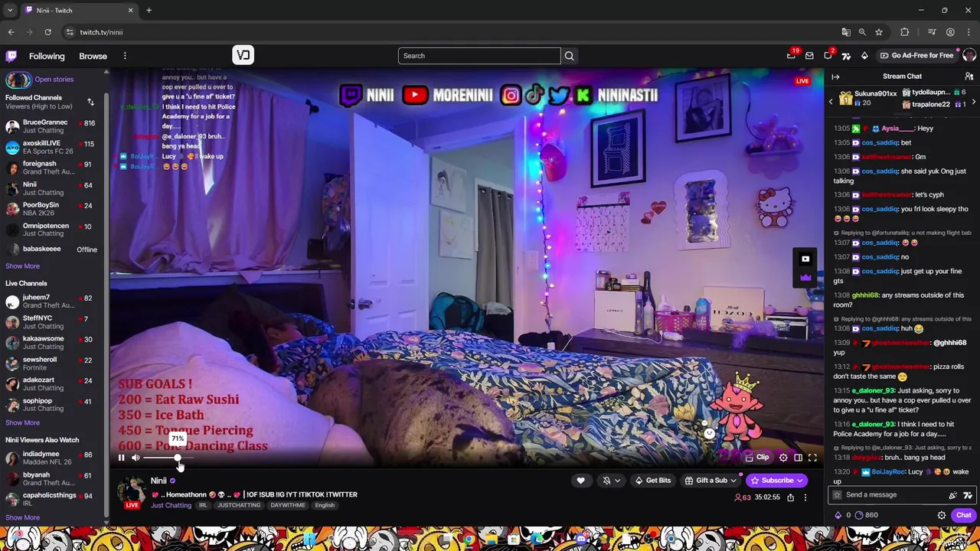Open the Browse tab
980x551 pixels.
[x=93, y=56]
